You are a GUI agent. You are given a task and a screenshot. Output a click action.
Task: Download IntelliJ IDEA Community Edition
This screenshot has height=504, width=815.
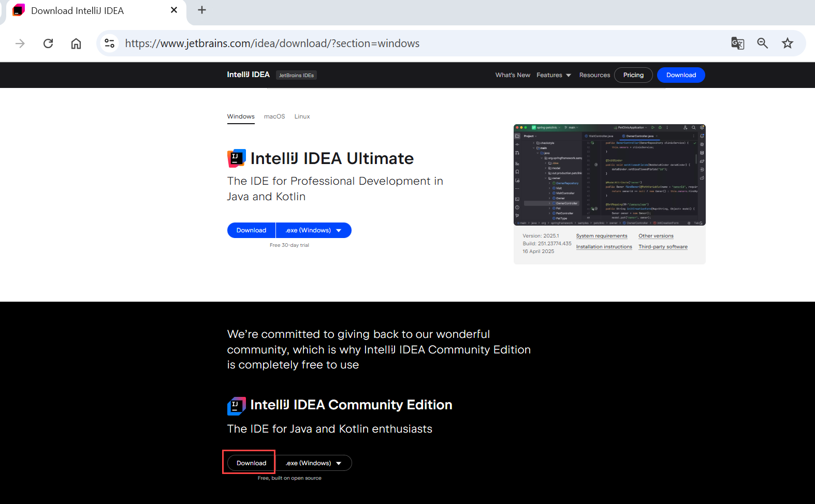tap(251, 463)
